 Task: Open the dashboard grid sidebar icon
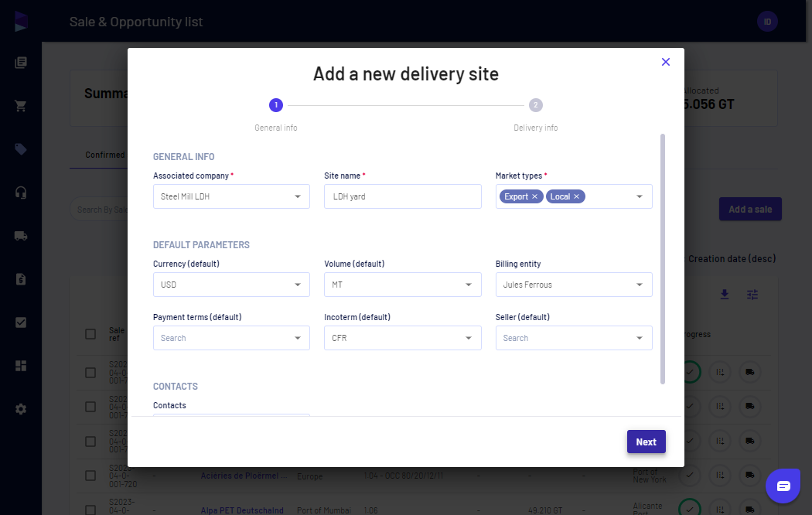21,366
